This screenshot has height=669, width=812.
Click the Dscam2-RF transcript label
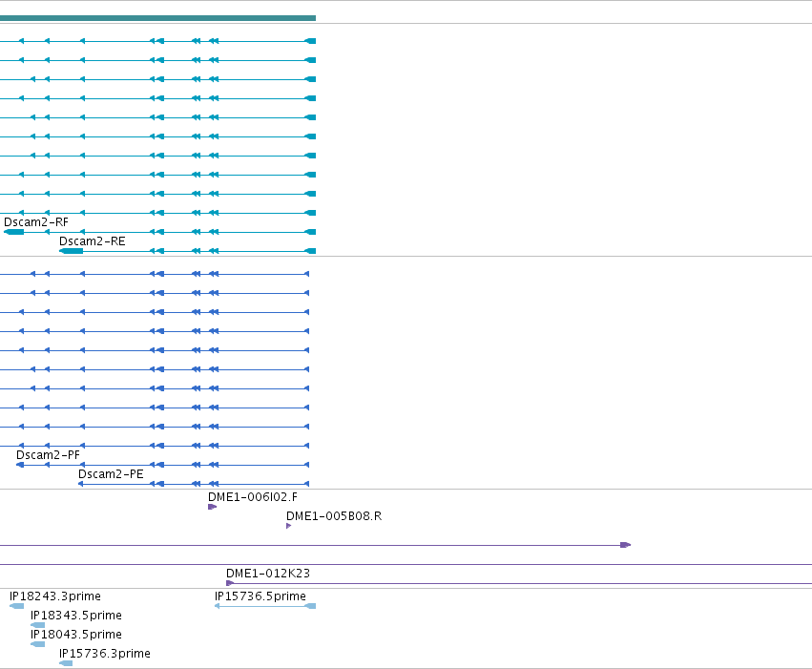click(x=35, y=222)
